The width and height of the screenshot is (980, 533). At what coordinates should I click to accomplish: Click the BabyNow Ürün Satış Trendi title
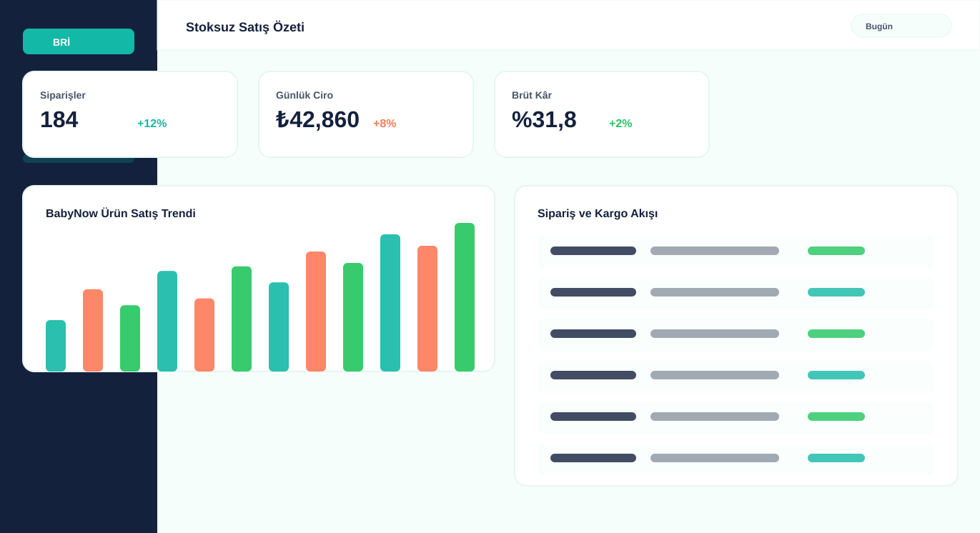[x=121, y=213]
